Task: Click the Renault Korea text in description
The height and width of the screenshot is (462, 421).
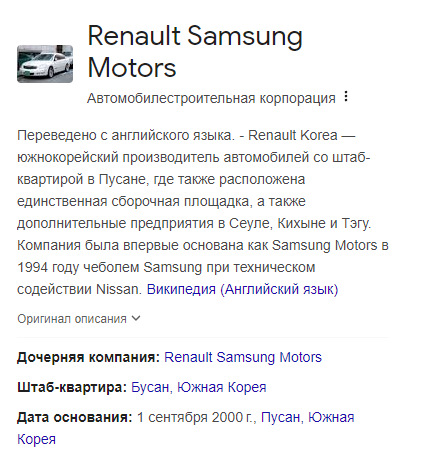Action: click(x=293, y=135)
